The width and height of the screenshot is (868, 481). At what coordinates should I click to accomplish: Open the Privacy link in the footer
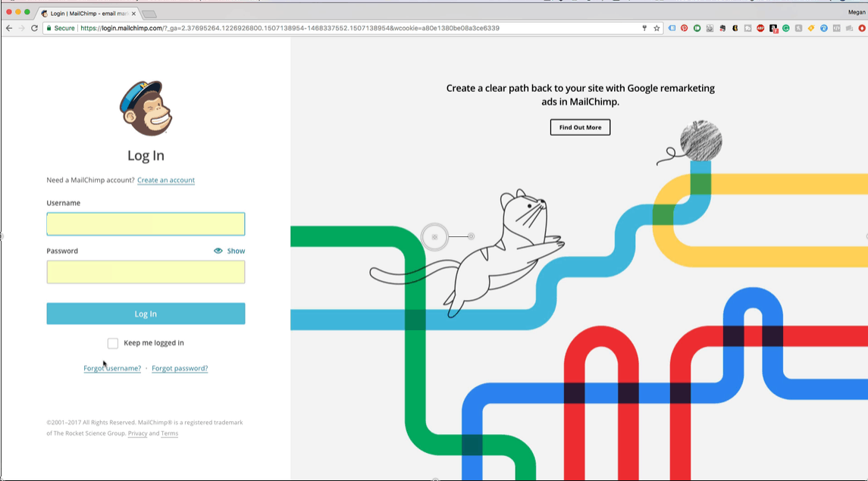point(138,433)
